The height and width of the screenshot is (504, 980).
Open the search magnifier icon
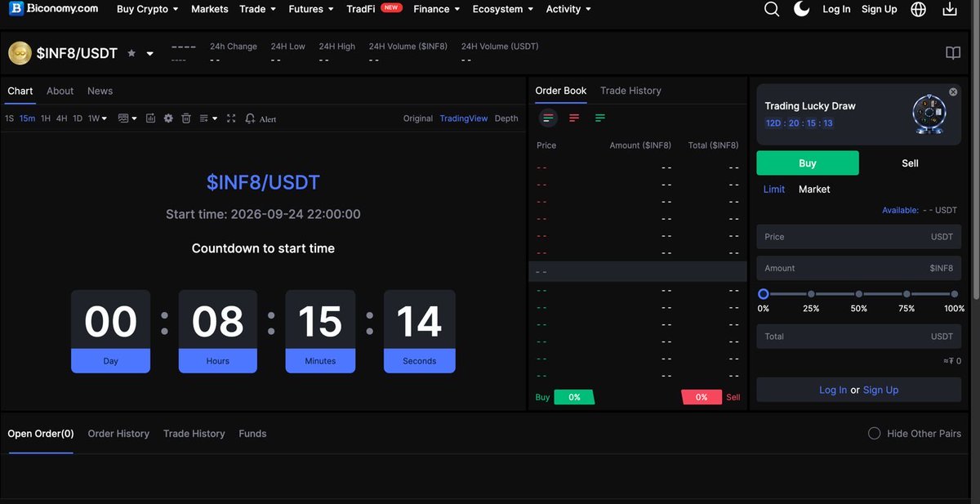(772, 9)
